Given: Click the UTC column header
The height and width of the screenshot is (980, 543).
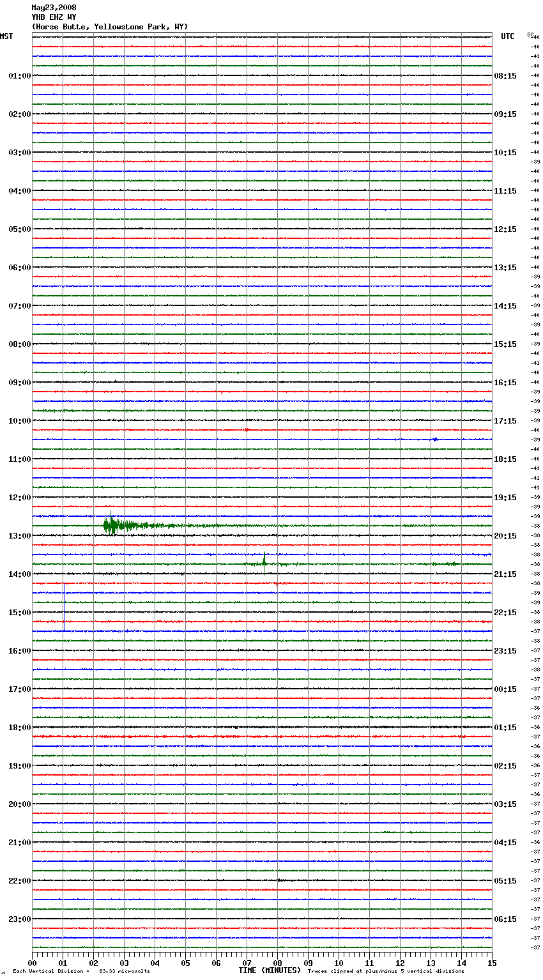Looking at the screenshot, I should [x=508, y=36].
